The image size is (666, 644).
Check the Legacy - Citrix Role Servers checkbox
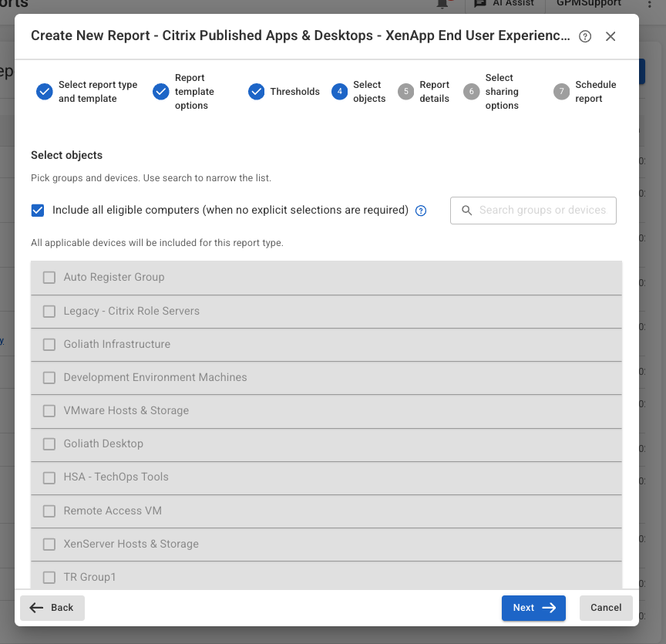(x=49, y=311)
